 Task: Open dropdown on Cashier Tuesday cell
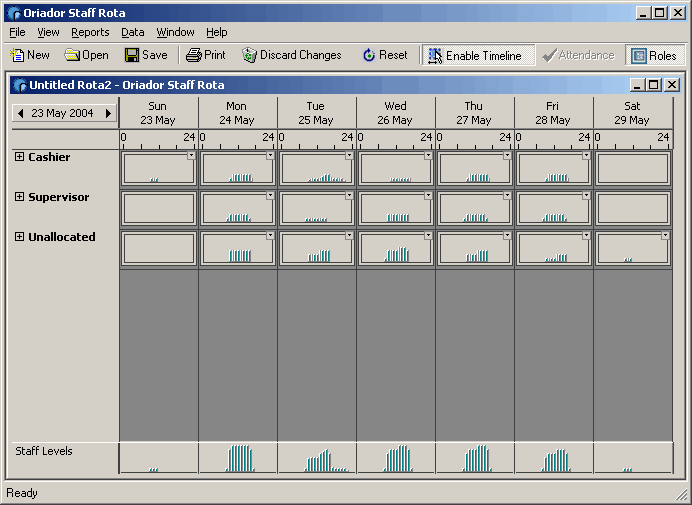click(x=349, y=155)
